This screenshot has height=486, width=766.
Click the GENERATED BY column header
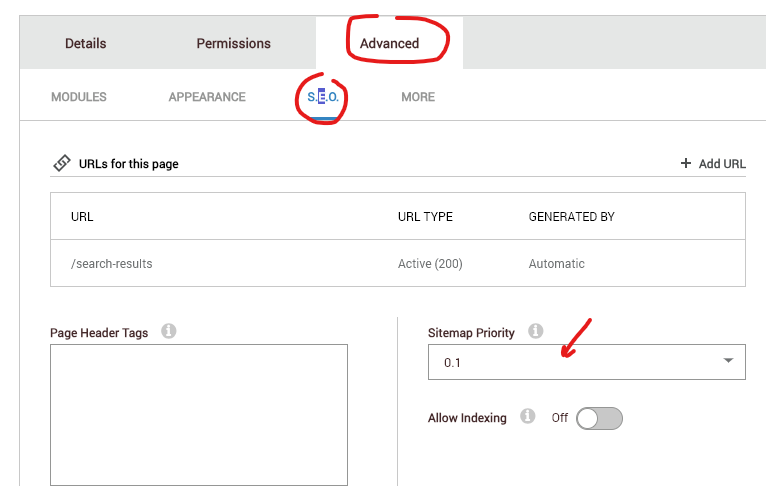click(571, 216)
